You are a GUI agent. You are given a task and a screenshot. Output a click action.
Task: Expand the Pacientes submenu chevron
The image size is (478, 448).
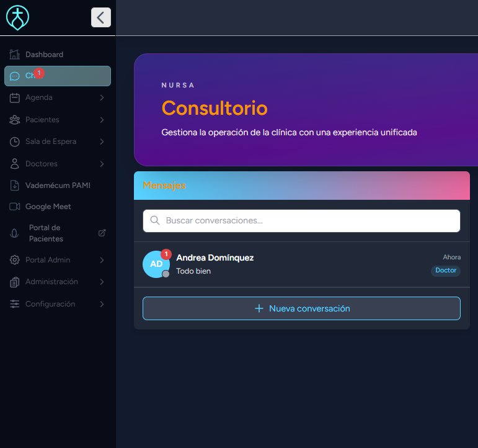[x=102, y=120]
